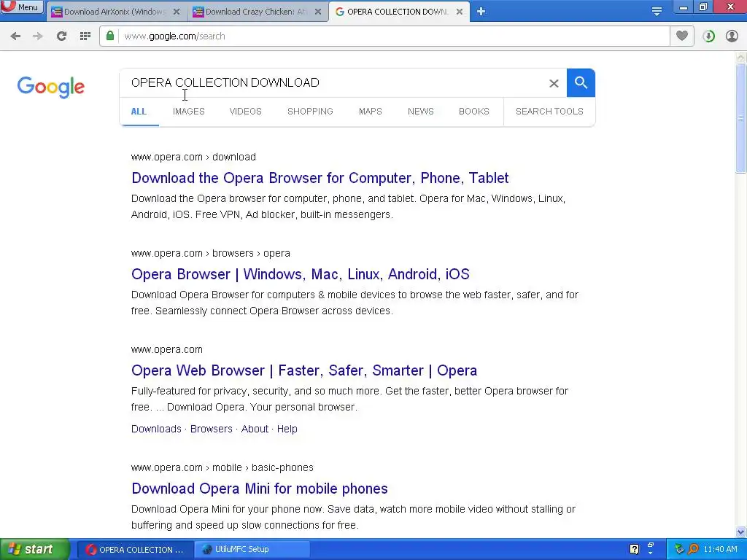Click the About sitelink
Image resolution: width=747 pixels, height=560 pixels.
pos(255,429)
